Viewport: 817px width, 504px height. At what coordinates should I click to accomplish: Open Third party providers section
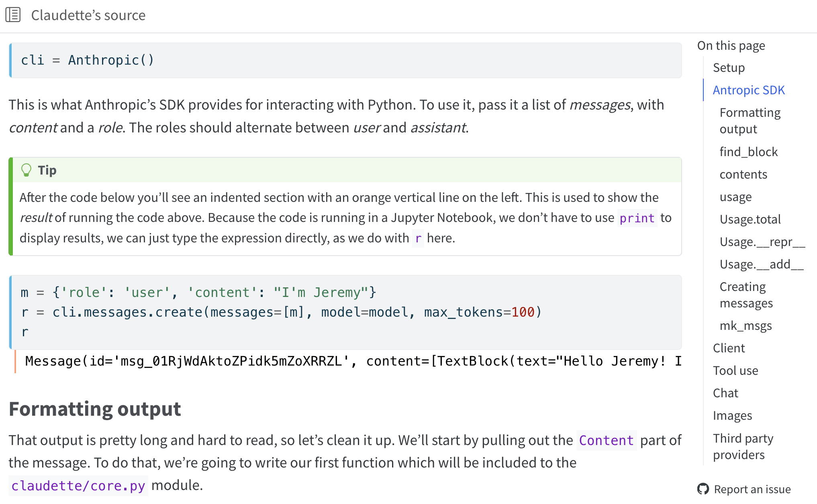click(x=743, y=447)
